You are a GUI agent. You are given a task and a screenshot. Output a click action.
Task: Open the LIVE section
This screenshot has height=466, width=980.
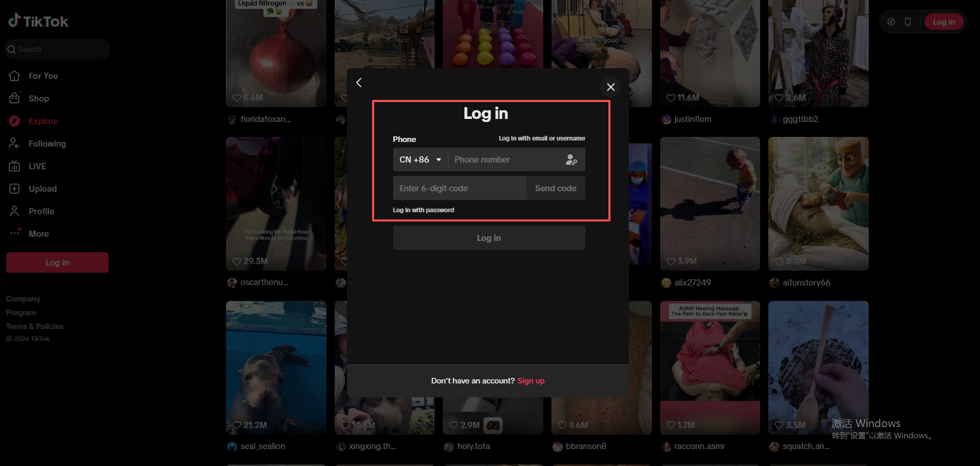pos(37,166)
